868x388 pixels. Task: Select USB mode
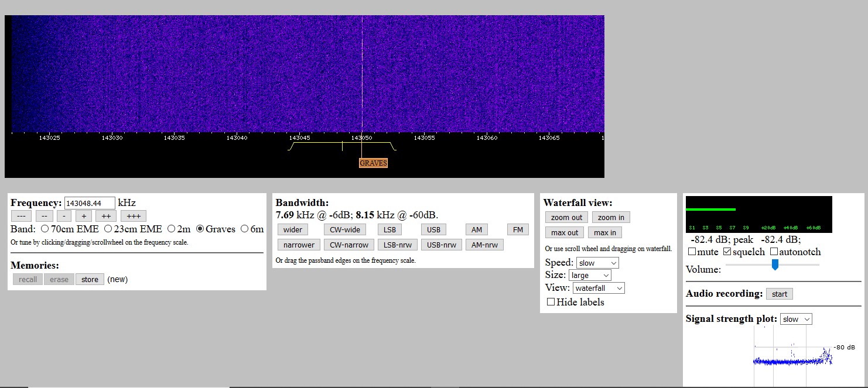pyautogui.click(x=433, y=229)
